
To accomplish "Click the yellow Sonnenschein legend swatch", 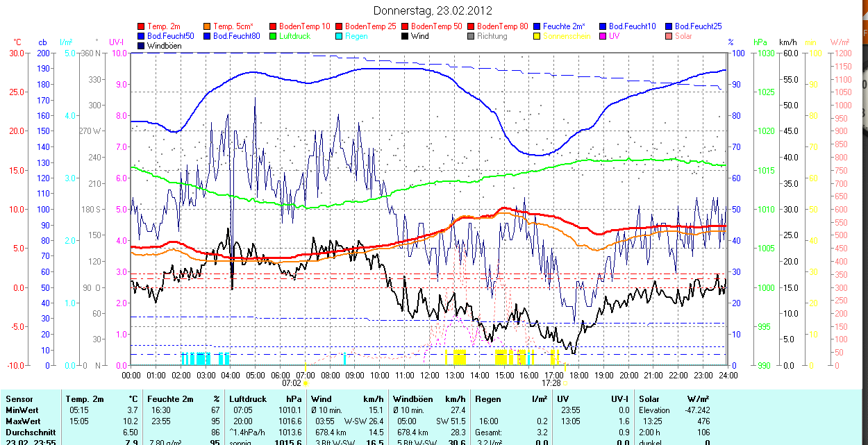I will pyautogui.click(x=537, y=36).
